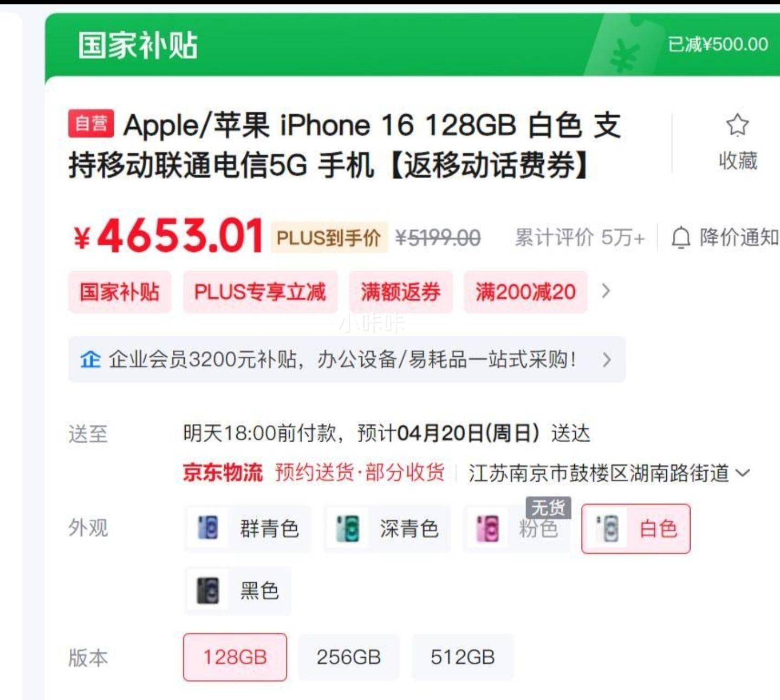Image resolution: width=780 pixels, height=700 pixels.
Task: Choose the 512GB storage version
Action: click(x=463, y=657)
